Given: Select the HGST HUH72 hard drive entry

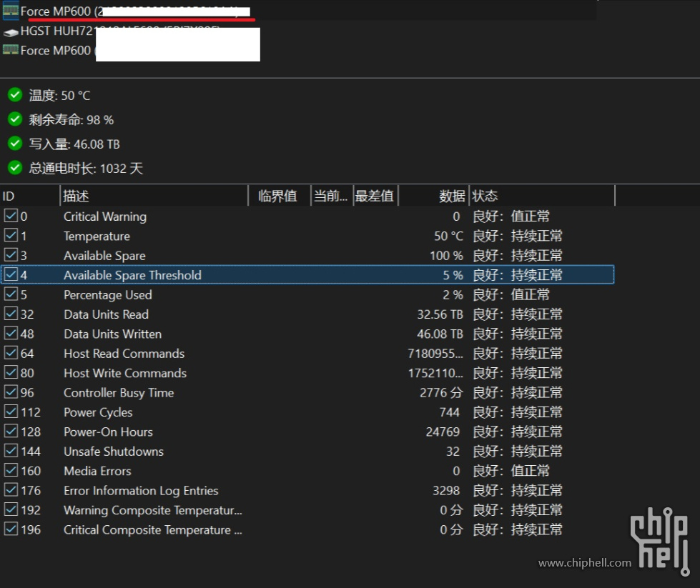Looking at the screenshot, I should click(121, 31).
